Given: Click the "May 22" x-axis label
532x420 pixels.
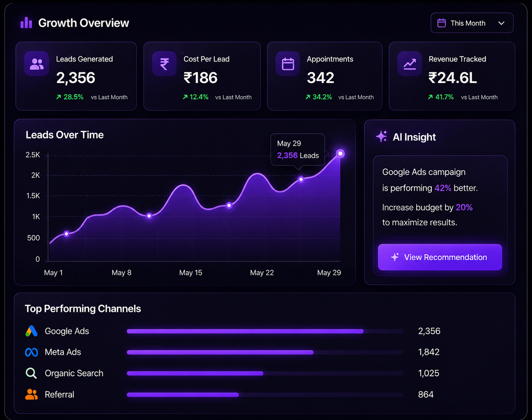Looking at the screenshot, I should click(262, 273).
